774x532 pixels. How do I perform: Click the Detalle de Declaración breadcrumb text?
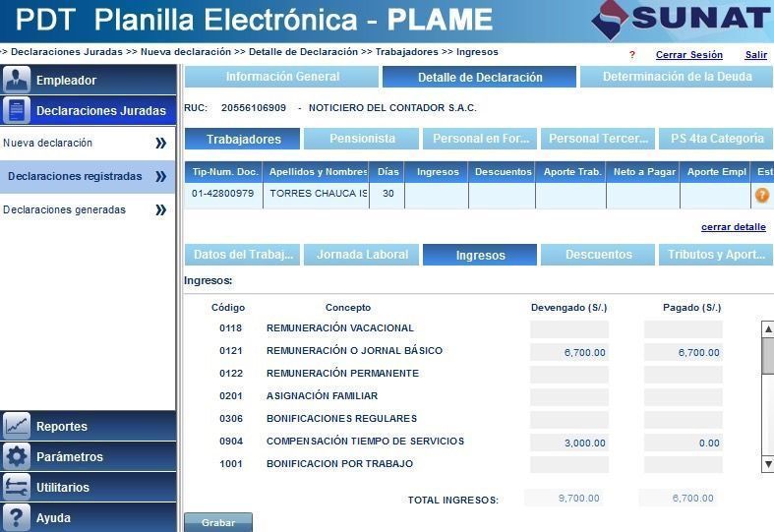tap(303, 52)
